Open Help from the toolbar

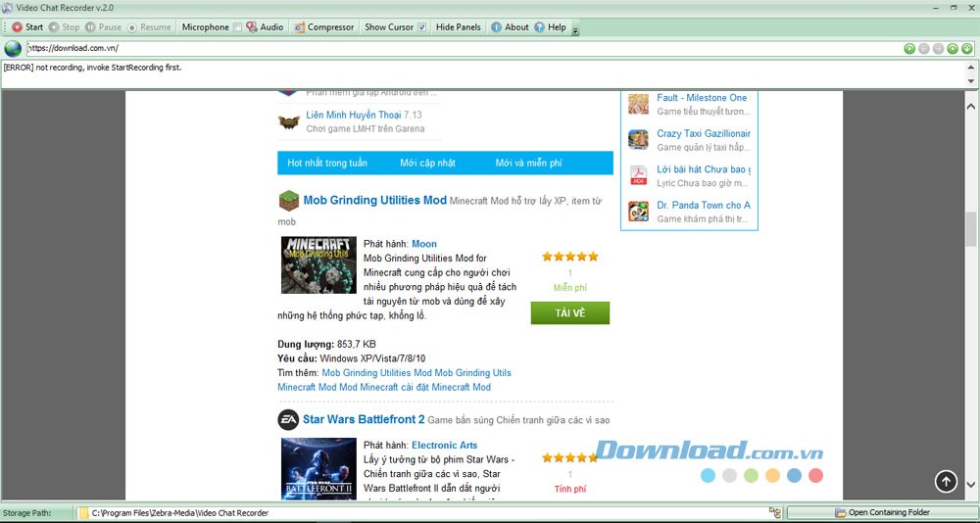pos(550,27)
